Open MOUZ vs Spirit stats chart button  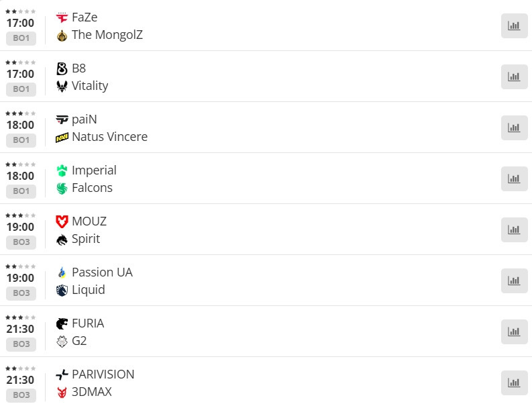point(514,230)
